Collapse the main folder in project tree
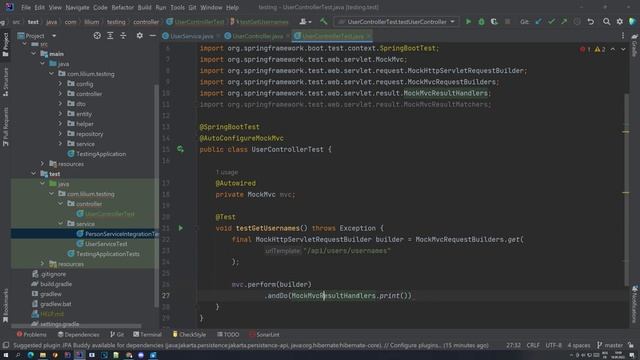 34,54
